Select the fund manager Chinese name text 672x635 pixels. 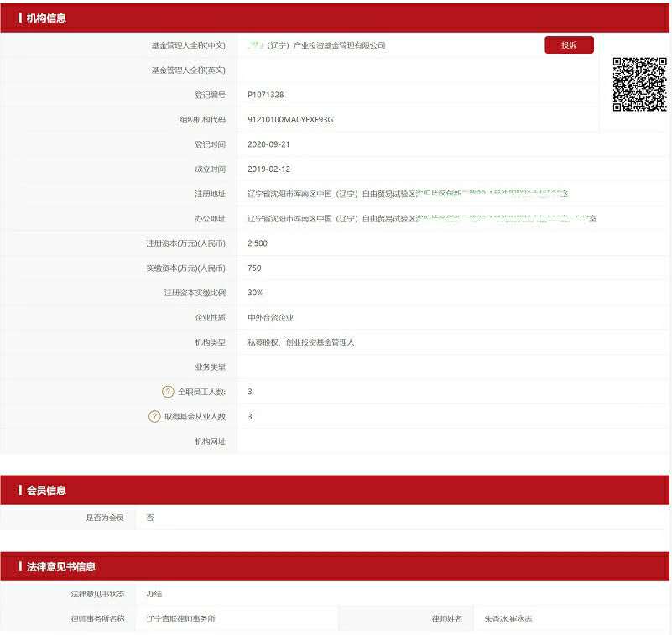pyautogui.click(x=316, y=45)
